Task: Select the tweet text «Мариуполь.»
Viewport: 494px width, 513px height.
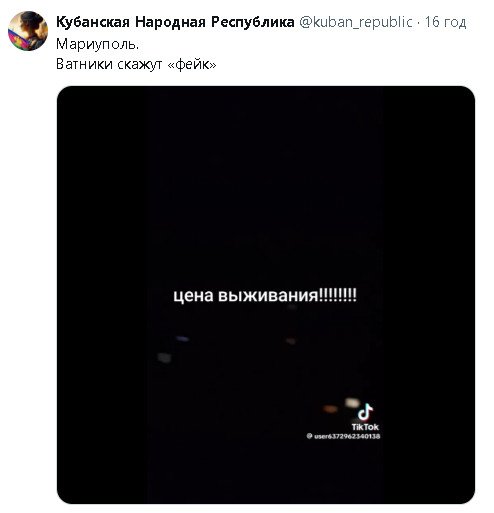Action: [97, 44]
